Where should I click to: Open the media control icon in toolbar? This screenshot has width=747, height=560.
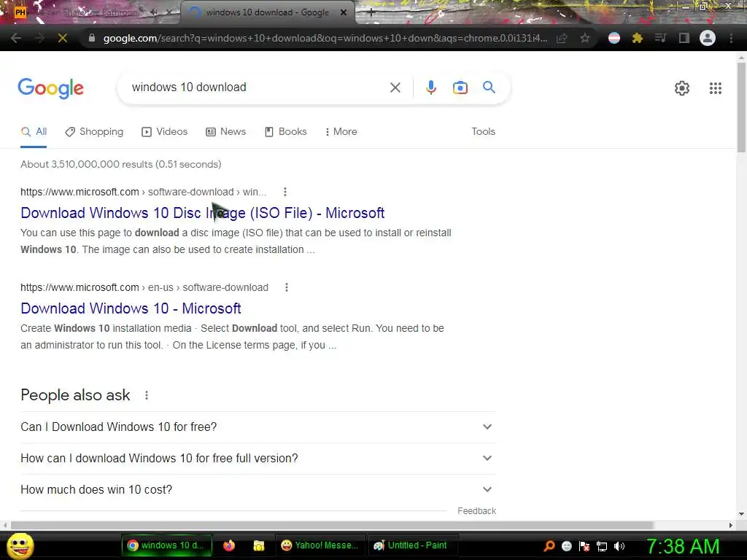click(x=660, y=38)
